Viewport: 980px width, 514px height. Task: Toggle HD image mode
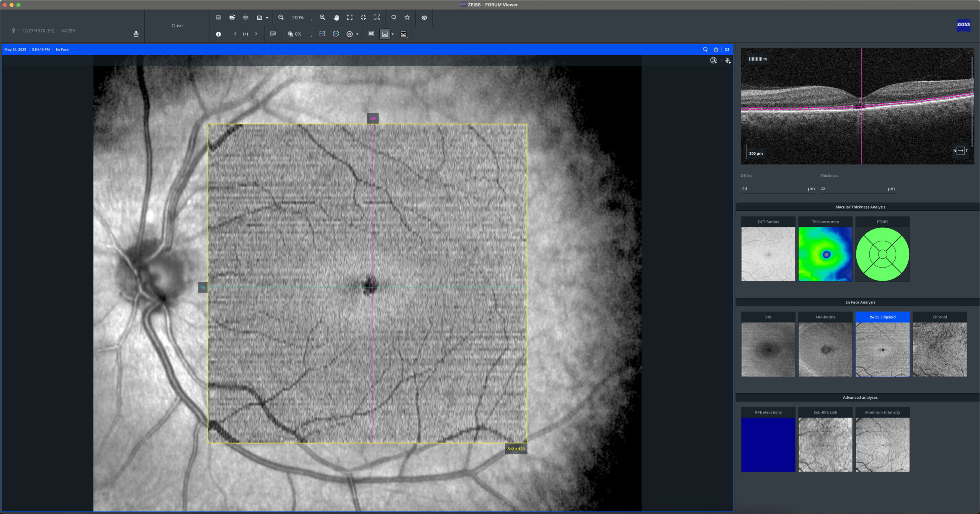371,34
